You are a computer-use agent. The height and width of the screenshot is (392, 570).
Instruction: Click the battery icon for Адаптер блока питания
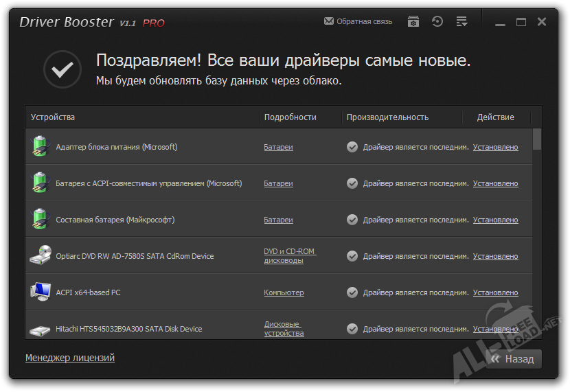point(40,146)
